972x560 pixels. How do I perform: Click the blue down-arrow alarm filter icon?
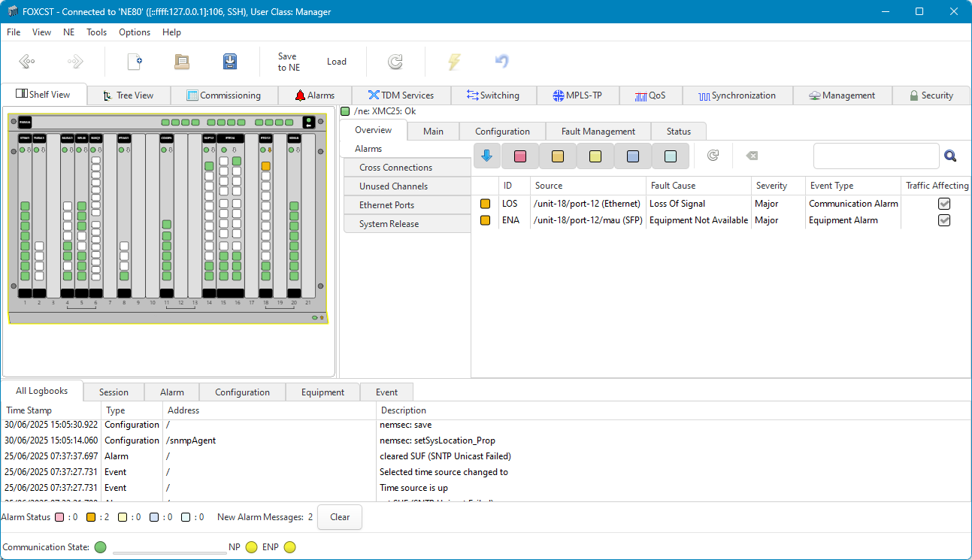tap(486, 156)
